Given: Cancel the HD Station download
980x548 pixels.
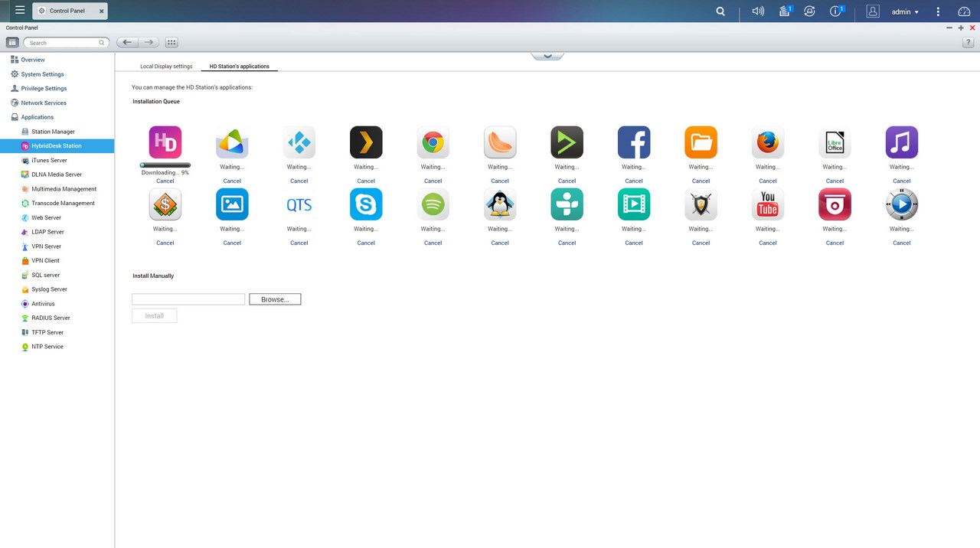Looking at the screenshot, I should 165,181.
